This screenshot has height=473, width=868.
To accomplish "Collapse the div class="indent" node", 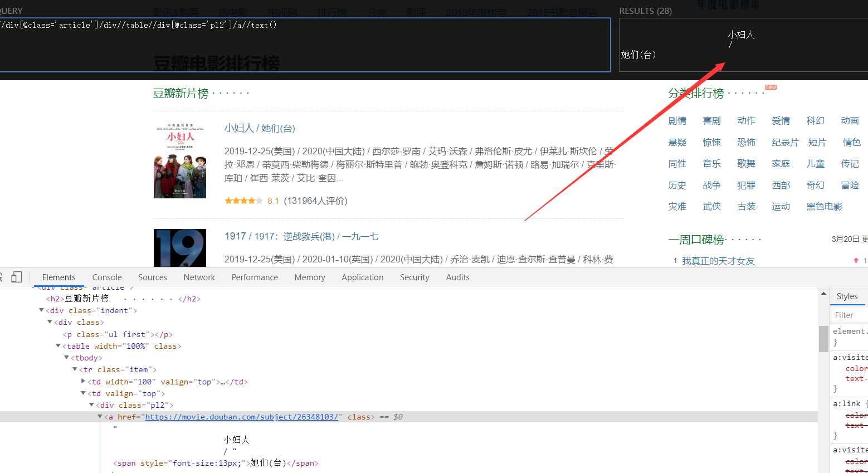I will tap(41, 310).
